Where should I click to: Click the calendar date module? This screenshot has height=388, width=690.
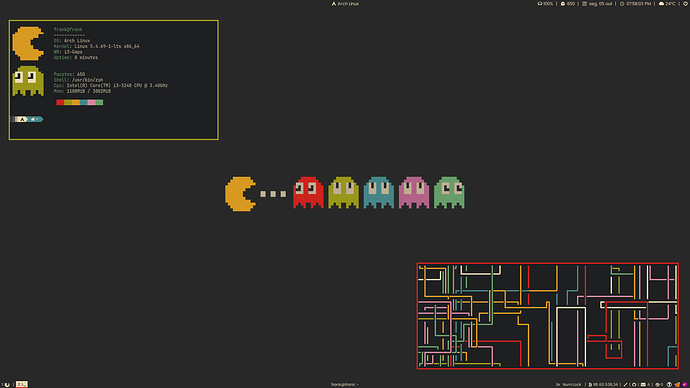pyautogui.click(x=597, y=4)
